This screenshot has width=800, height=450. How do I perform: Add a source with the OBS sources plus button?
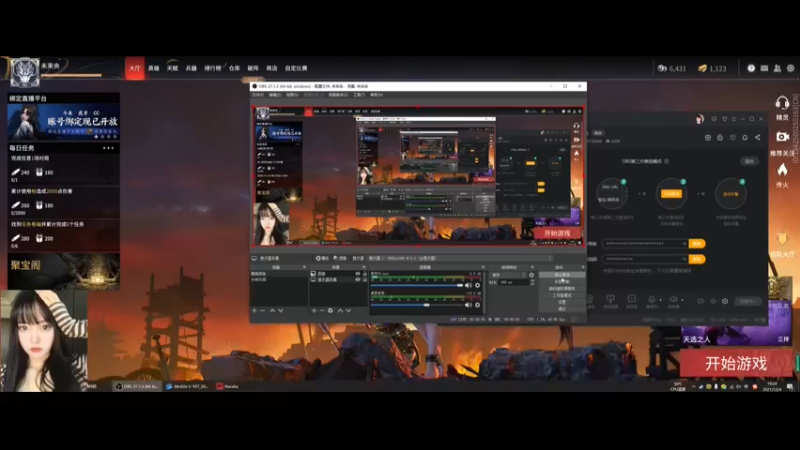click(x=314, y=310)
